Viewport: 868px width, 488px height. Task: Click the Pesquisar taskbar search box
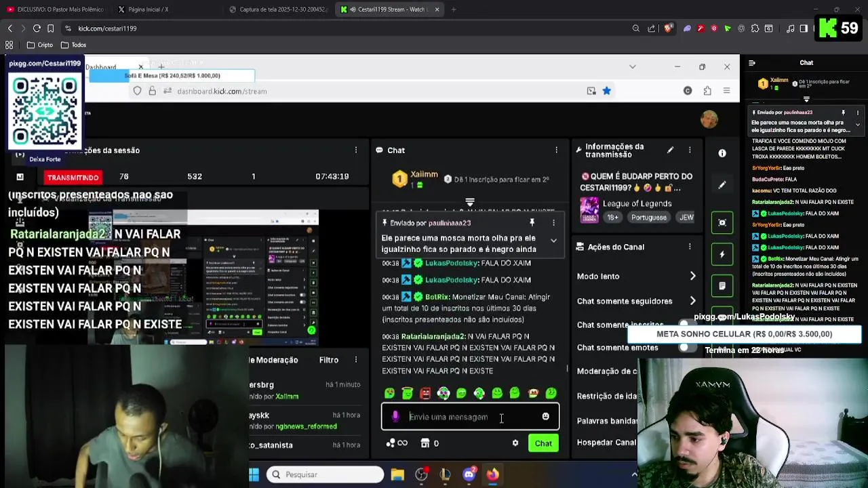coord(325,474)
